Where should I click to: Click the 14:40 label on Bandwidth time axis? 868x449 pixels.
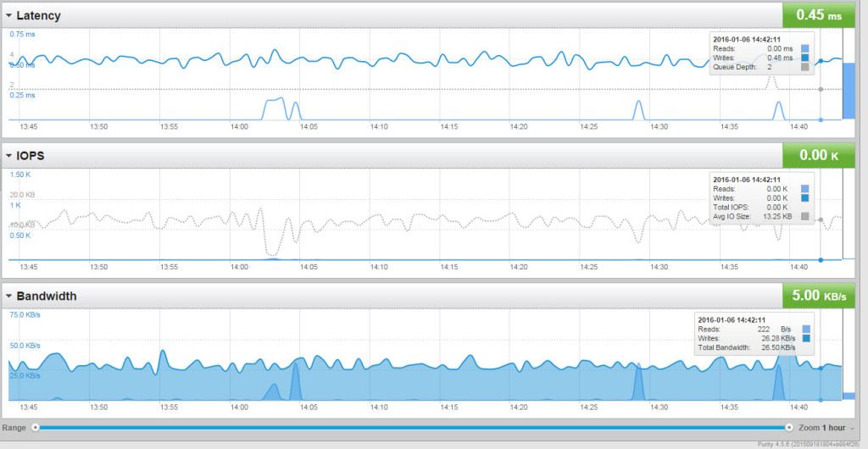click(x=798, y=407)
